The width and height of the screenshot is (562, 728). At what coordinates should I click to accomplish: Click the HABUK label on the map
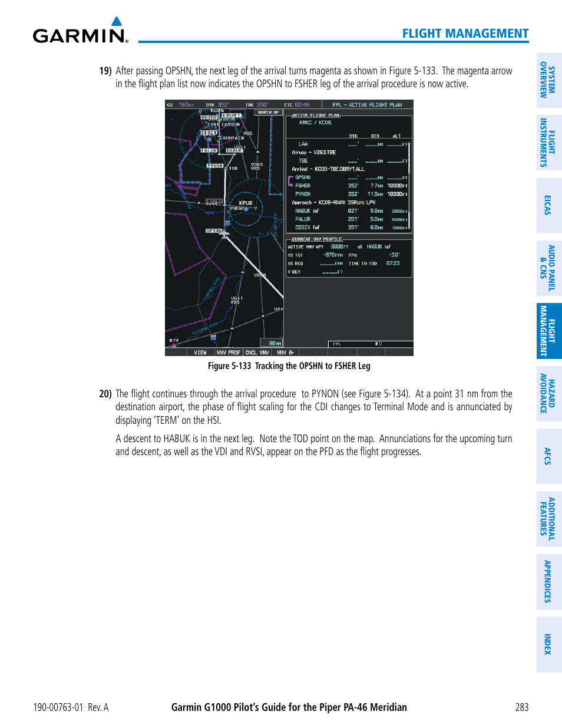click(234, 150)
